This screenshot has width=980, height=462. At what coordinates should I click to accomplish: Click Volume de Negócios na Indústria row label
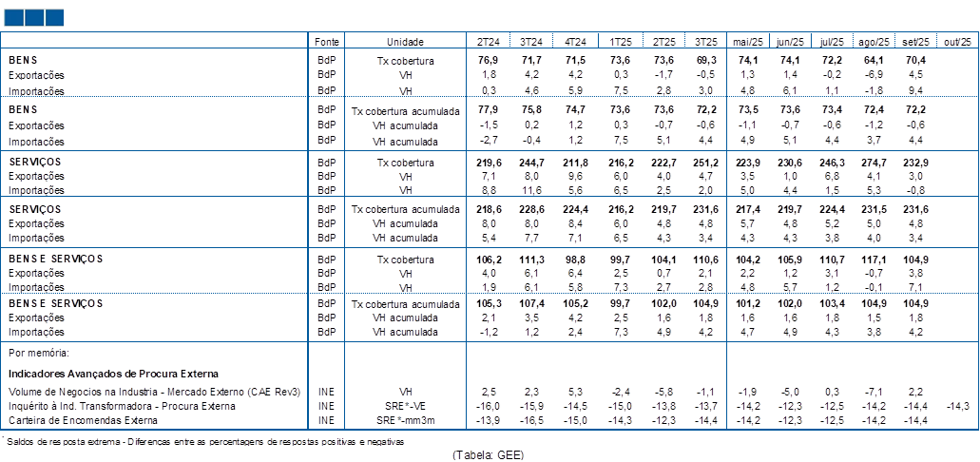154,392
